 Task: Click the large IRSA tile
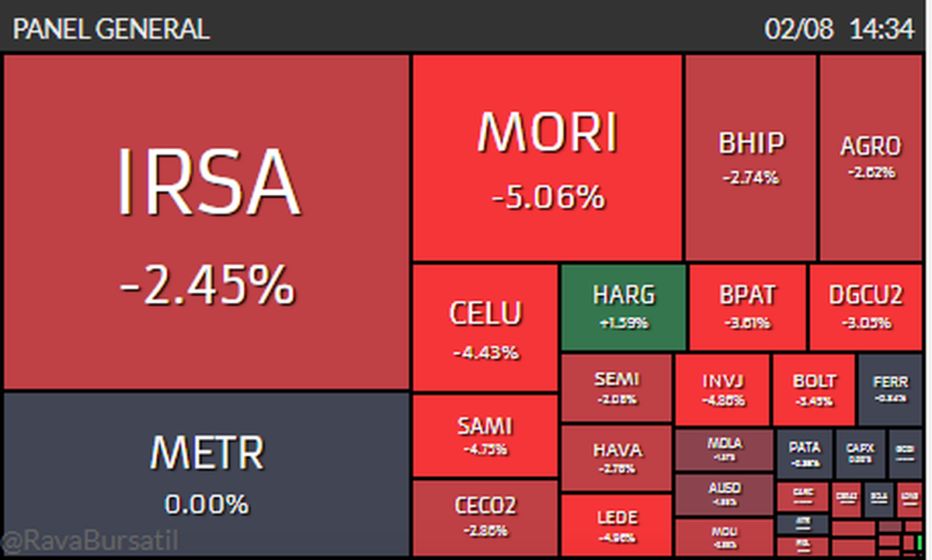[x=207, y=221]
